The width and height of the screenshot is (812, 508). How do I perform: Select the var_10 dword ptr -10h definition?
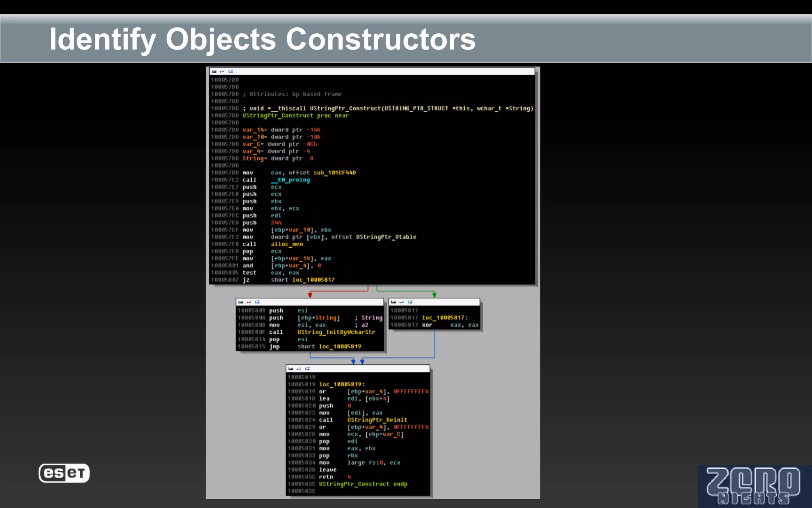[282, 137]
